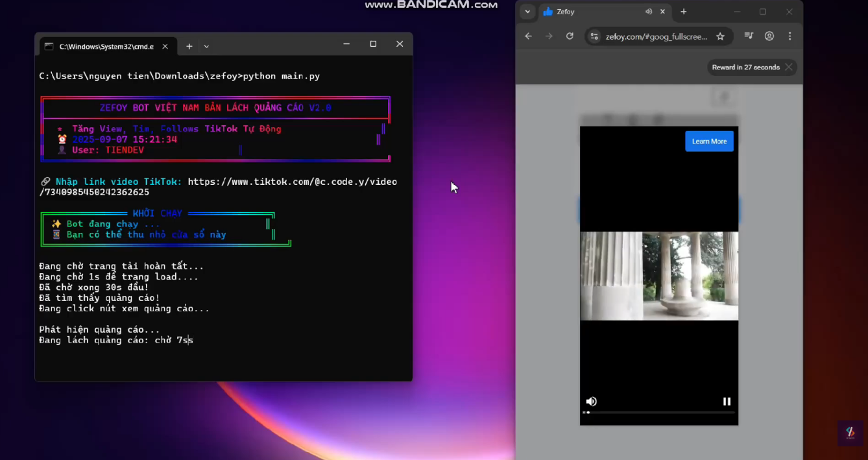Click the ad video progress bar
Image resolution: width=868 pixels, height=460 pixels.
pyautogui.click(x=658, y=412)
